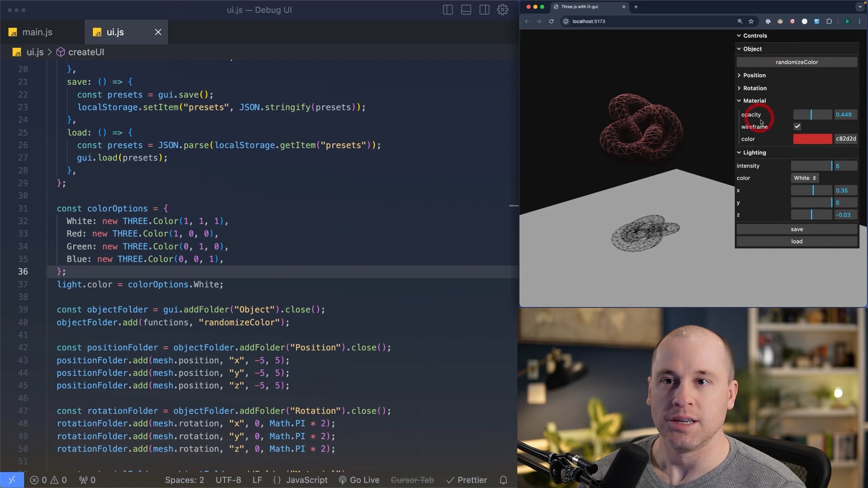Click the opacity value field 0.449
The width and height of the screenshot is (868, 488).
coord(845,115)
